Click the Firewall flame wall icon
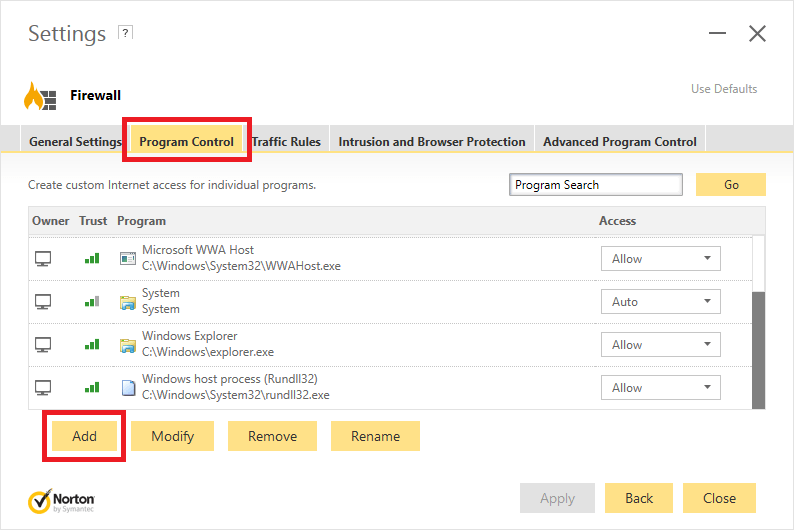 [41, 96]
